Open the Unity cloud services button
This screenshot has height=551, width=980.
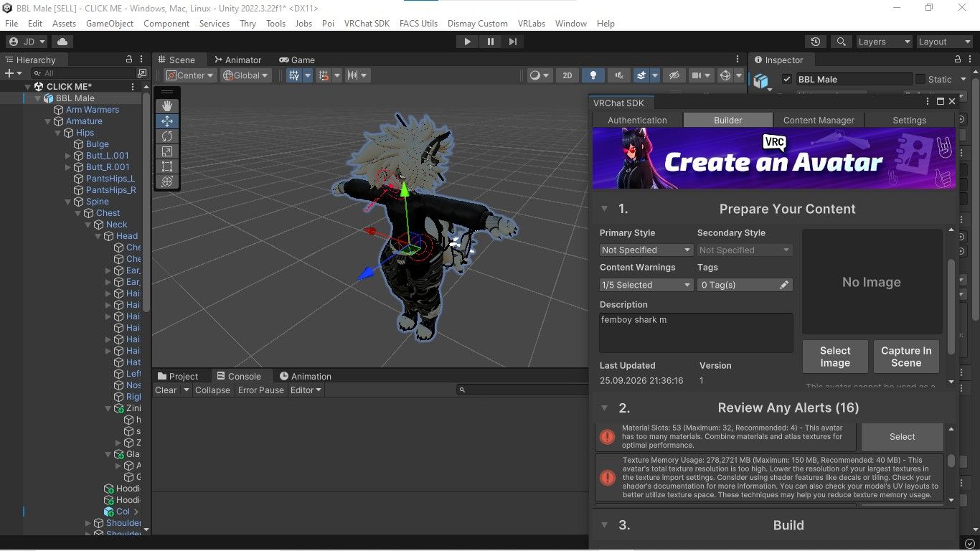tap(62, 42)
